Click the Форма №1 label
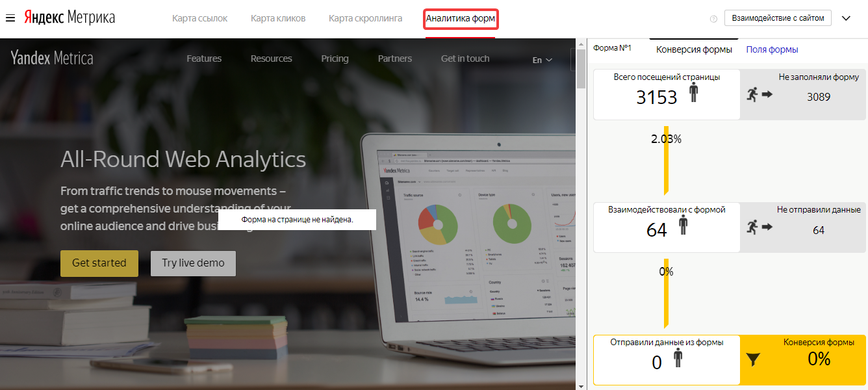Image resolution: width=868 pixels, height=390 pixels. pos(612,48)
